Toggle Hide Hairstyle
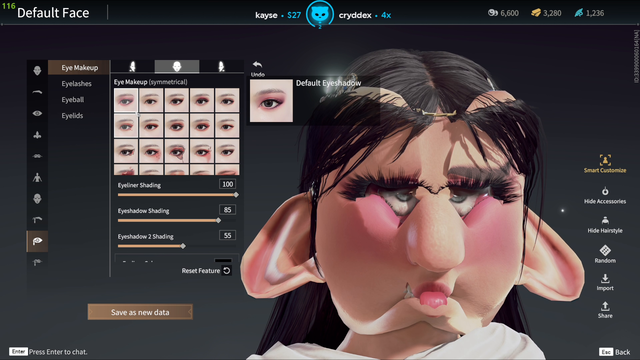 point(605,225)
